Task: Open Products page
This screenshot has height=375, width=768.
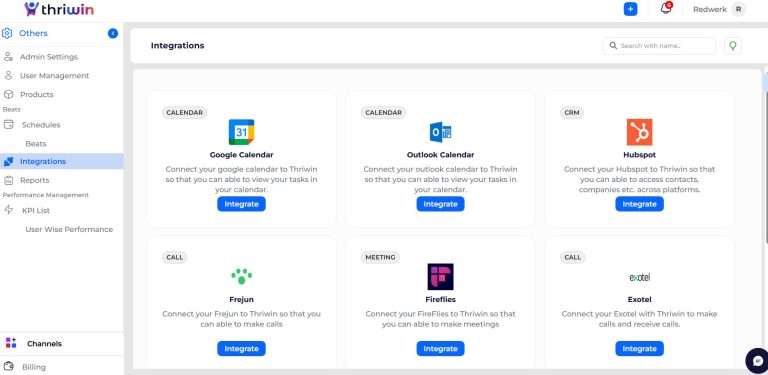Action: pos(37,94)
